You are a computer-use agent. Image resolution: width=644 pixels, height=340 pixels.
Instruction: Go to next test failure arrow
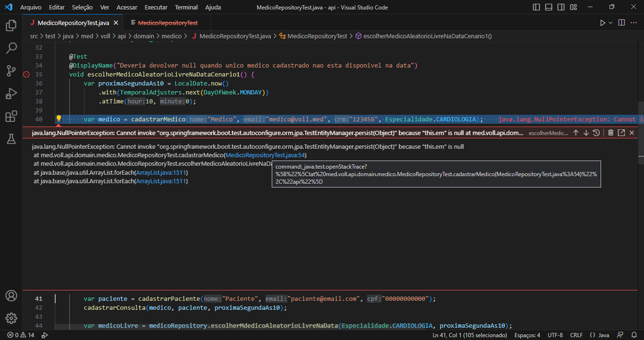pos(586,133)
